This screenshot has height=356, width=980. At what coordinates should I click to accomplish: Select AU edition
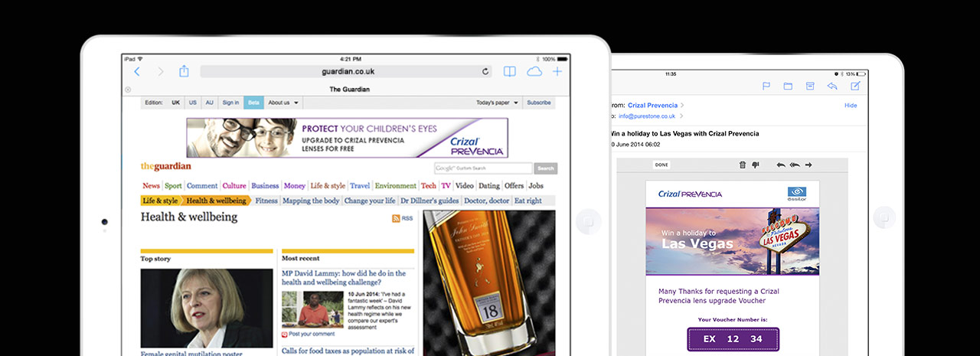click(x=210, y=103)
